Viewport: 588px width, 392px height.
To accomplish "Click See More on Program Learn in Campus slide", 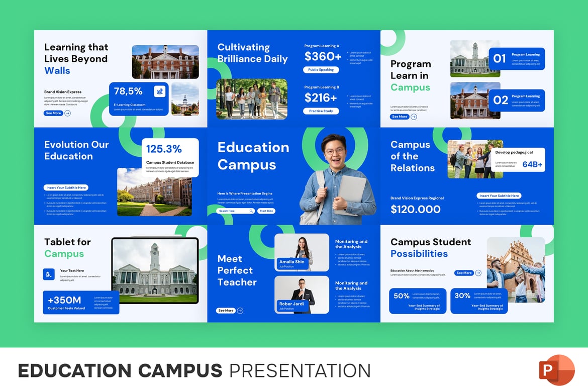I will (400, 117).
